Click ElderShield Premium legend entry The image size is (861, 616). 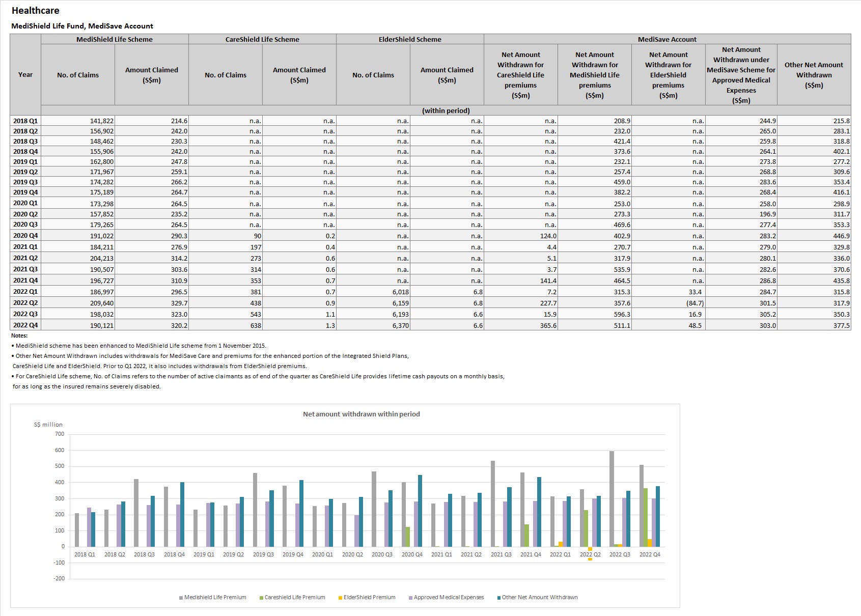coord(367,597)
